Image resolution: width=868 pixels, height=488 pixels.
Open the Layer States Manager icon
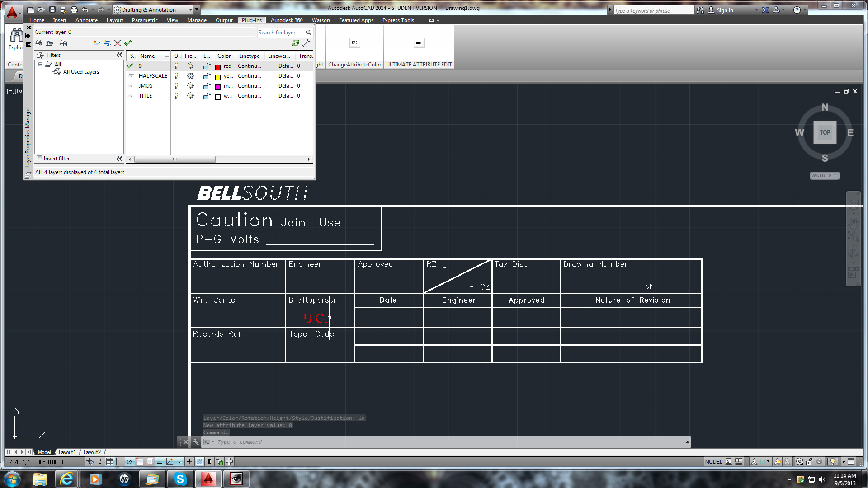pos(64,43)
